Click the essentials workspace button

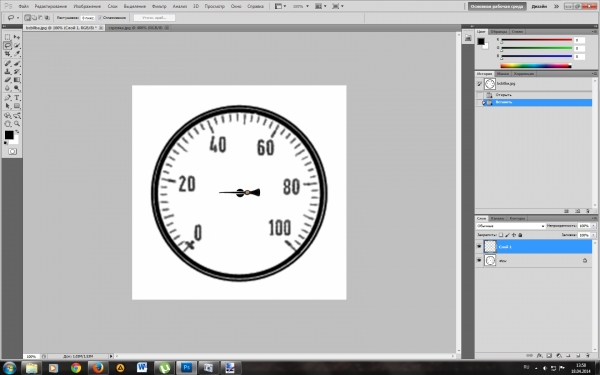pos(497,7)
